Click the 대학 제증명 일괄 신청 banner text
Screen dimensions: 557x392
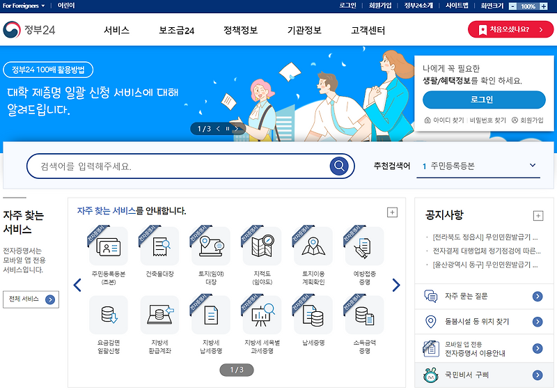coord(93,101)
